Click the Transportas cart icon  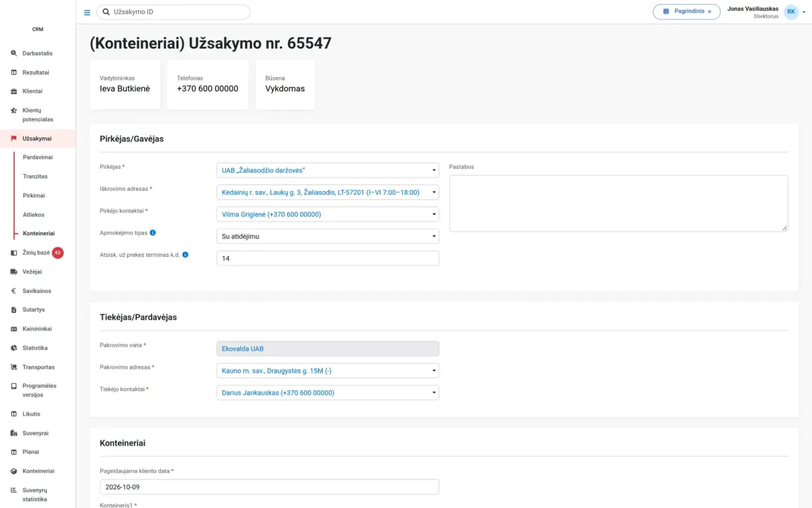[x=14, y=367]
